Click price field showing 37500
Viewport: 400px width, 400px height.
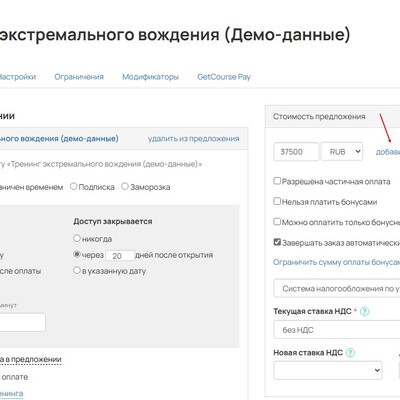pyautogui.click(x=296, y=152)
